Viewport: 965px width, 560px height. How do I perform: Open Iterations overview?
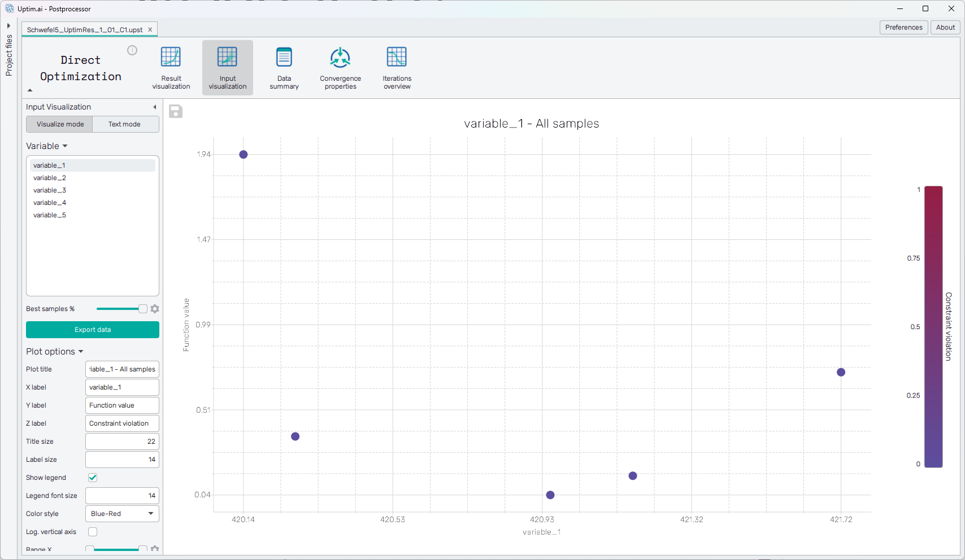point(397,68)
